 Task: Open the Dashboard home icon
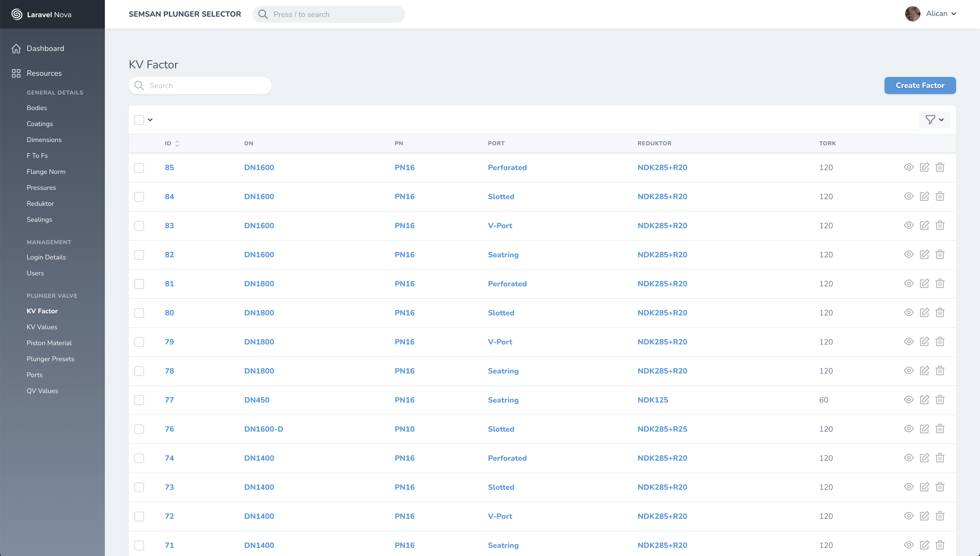[x=16, y=49]
